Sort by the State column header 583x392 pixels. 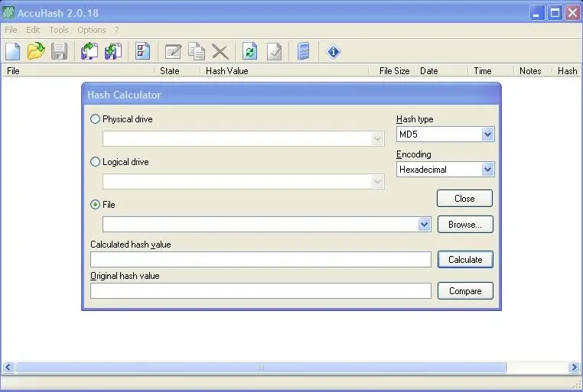(177, 70)
